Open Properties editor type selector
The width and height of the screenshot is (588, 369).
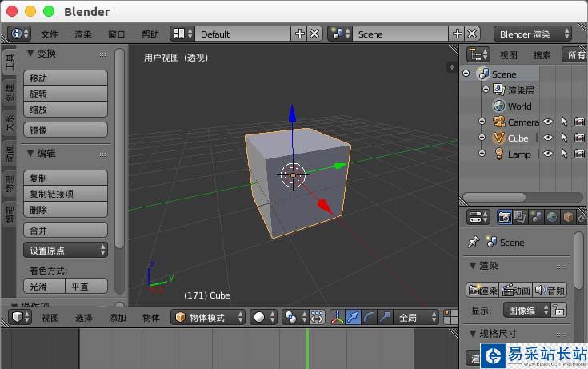478,217
